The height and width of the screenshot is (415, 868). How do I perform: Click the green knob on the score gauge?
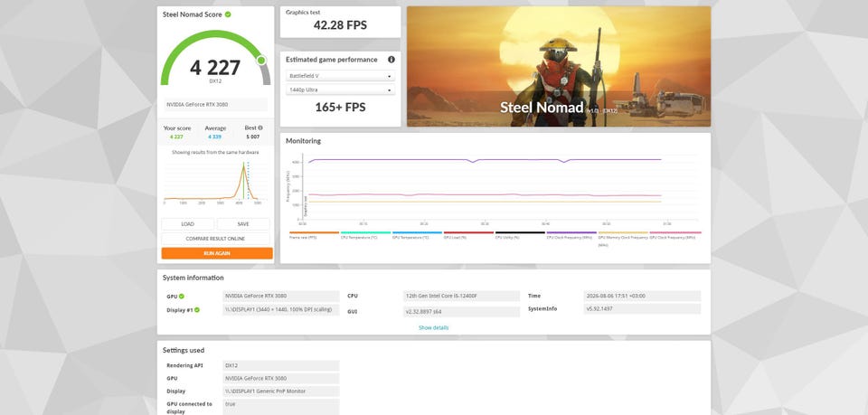(261, 60)
